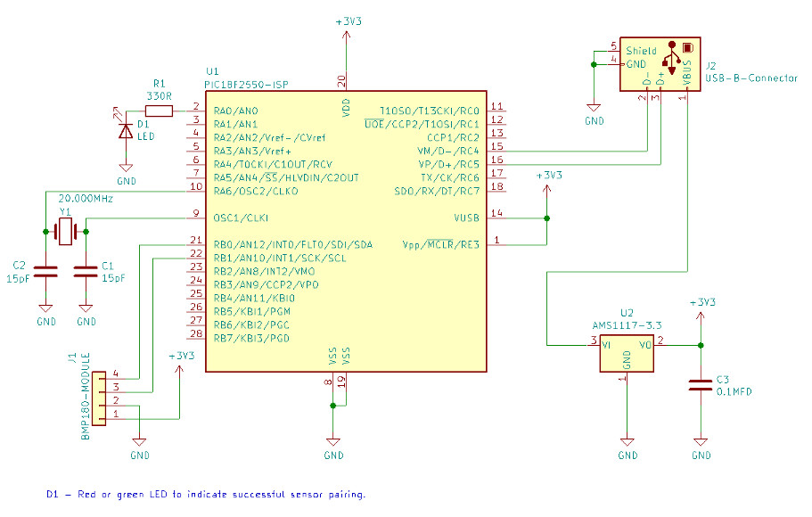Select the C1 capacitor symbol
This screenshot has width=812, height=517.
(x=86, y=272)
